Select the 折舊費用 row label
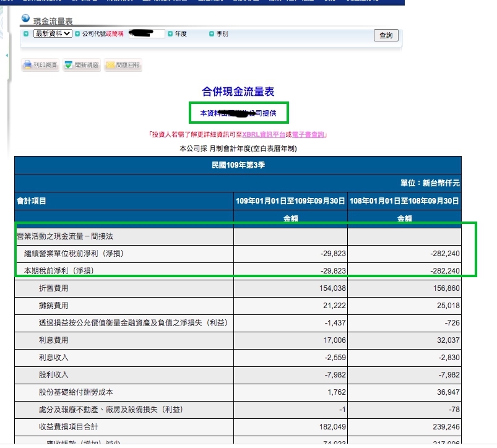The image size is (497, 448). (x=54, y=288)
